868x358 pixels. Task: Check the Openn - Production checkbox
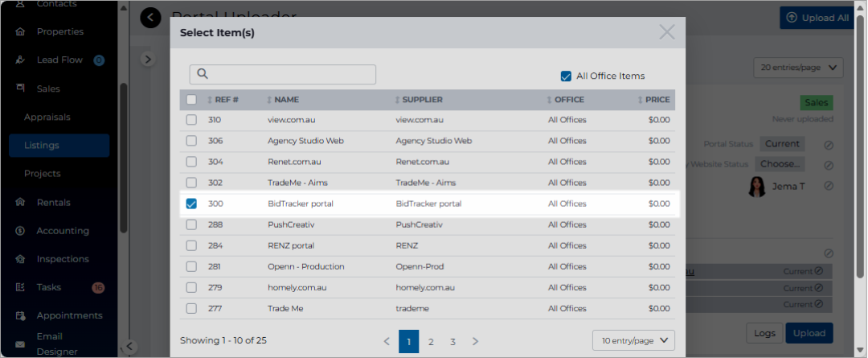[191, 266]
